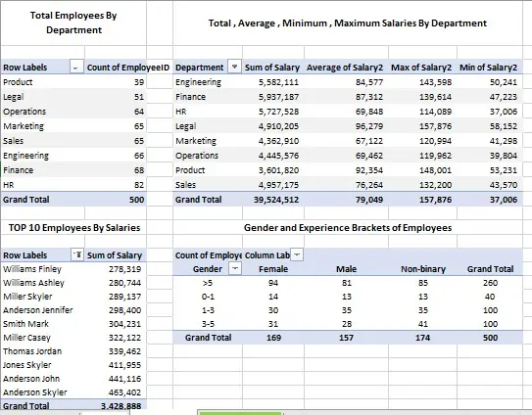Select non-binary count 41 in 3-5 row
The height and width of the screenshot is (415, 532).
422,324
